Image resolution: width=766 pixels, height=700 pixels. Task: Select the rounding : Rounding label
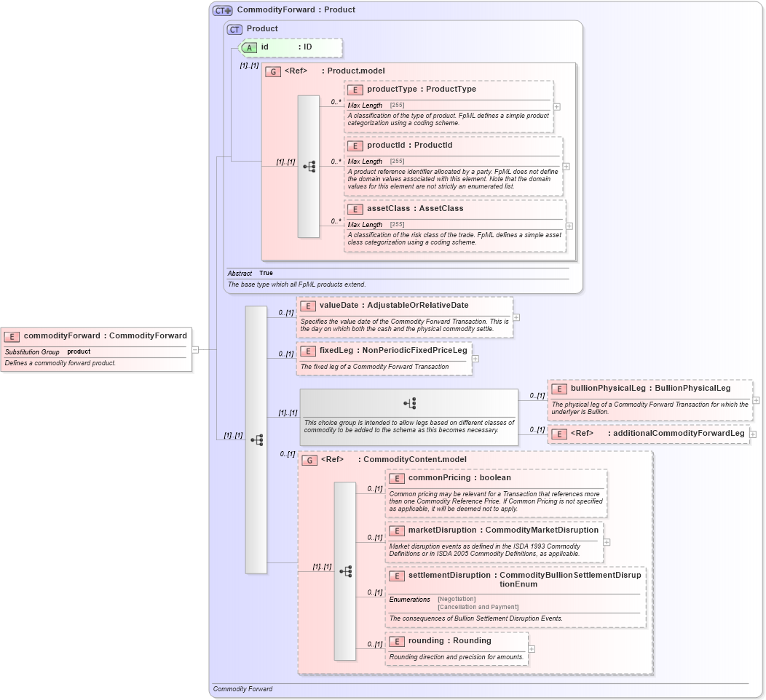click(x=450, y=641)
